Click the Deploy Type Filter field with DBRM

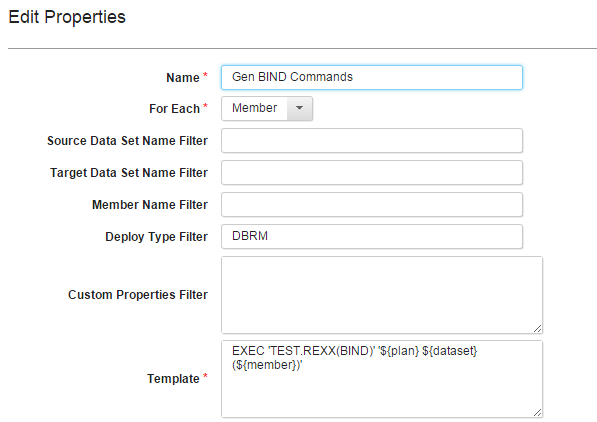coord(372,237)
